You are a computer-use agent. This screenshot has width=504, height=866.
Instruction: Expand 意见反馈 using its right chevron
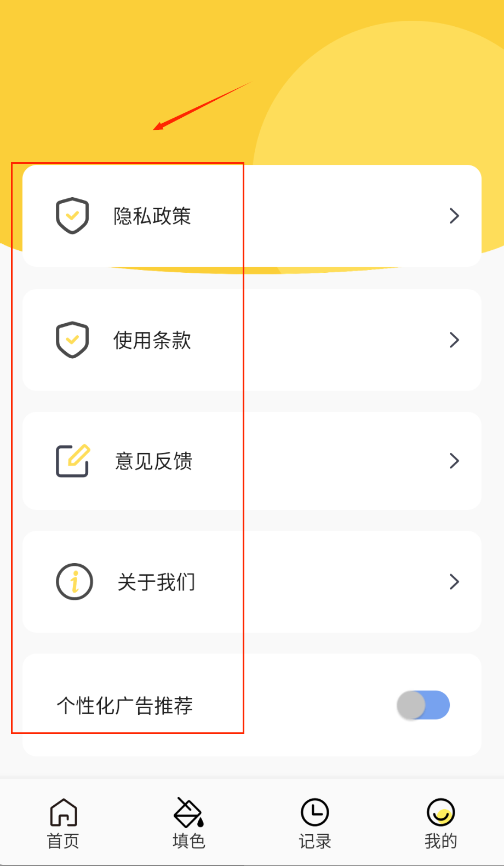coord(454,461)
